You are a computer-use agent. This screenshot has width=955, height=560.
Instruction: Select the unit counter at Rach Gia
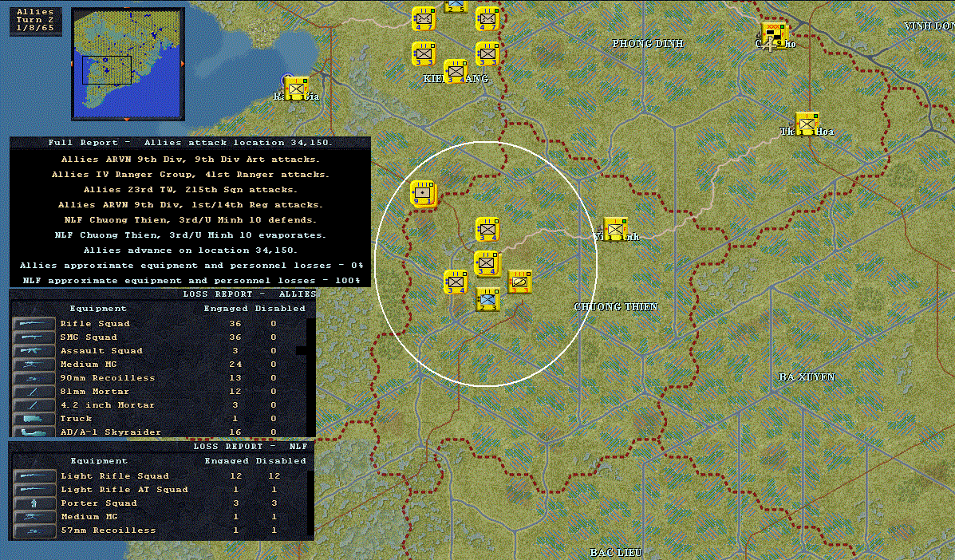[297, 89]
